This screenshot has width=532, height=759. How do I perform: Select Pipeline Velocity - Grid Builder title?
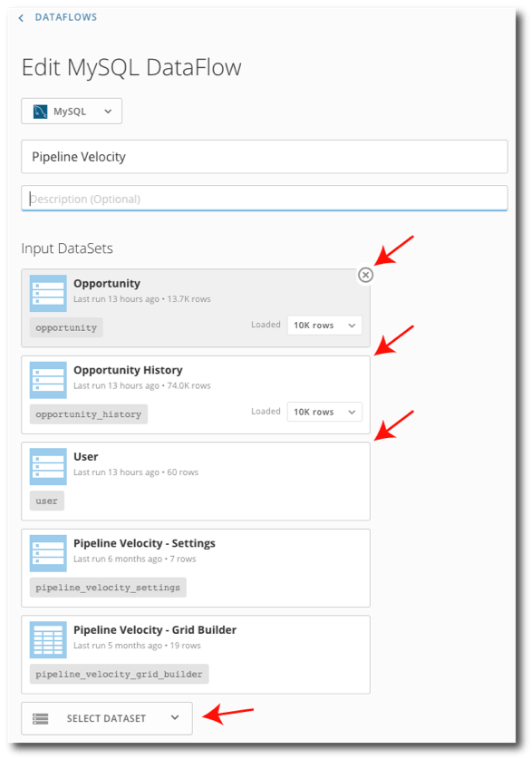[x=155, y=629]
